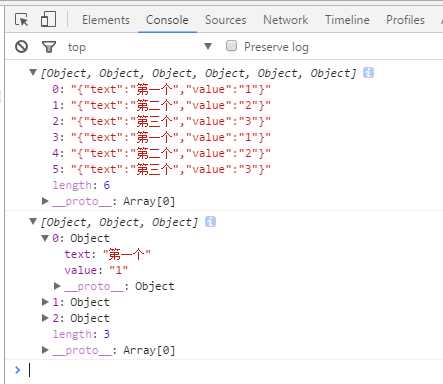Expand the 1: Object entry
Viewport: 443px width, 384px height.
[x=45, y=302]
